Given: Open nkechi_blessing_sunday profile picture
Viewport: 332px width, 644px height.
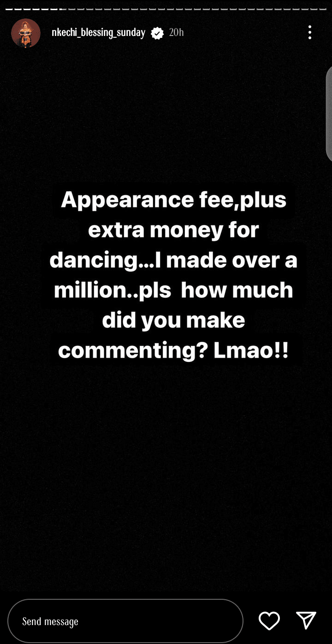Looking at the screenshot, I should click(26, 33).
